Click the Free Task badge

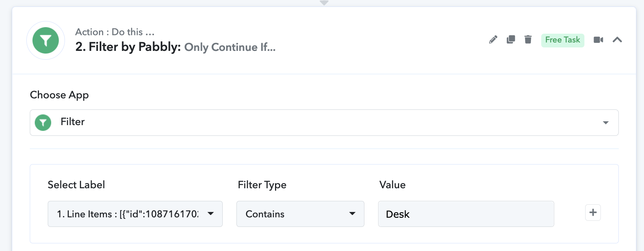[563, 40]
